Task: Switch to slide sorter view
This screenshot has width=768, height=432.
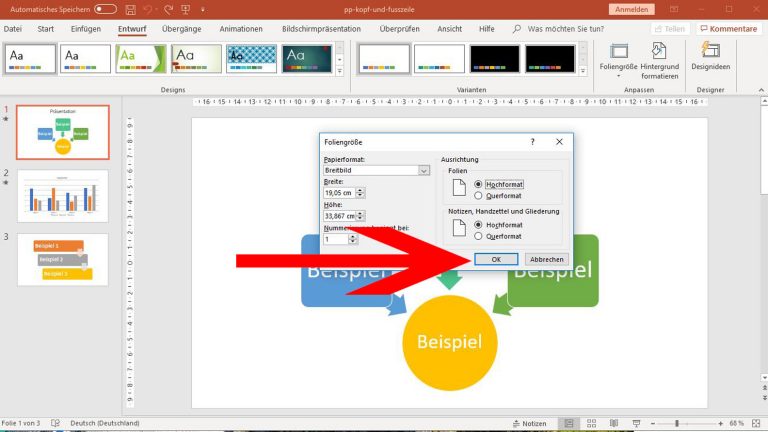Action: (591, 423)
